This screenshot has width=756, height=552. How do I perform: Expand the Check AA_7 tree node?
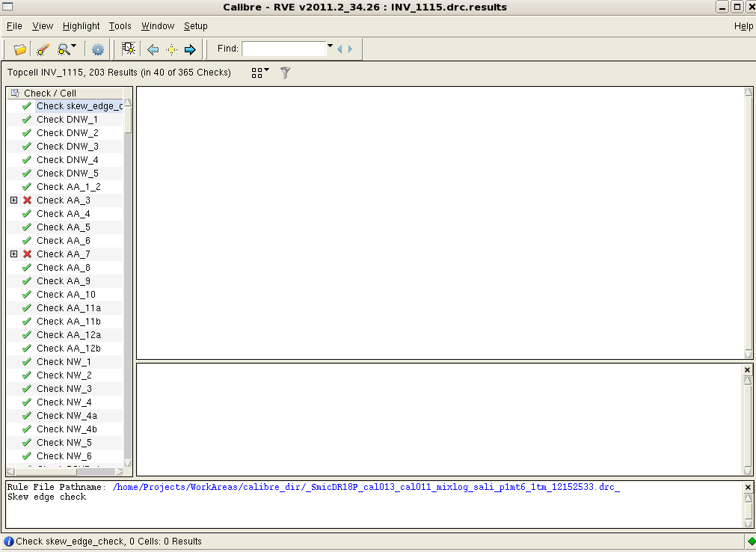pyautogui.click(x=14, y=254)
